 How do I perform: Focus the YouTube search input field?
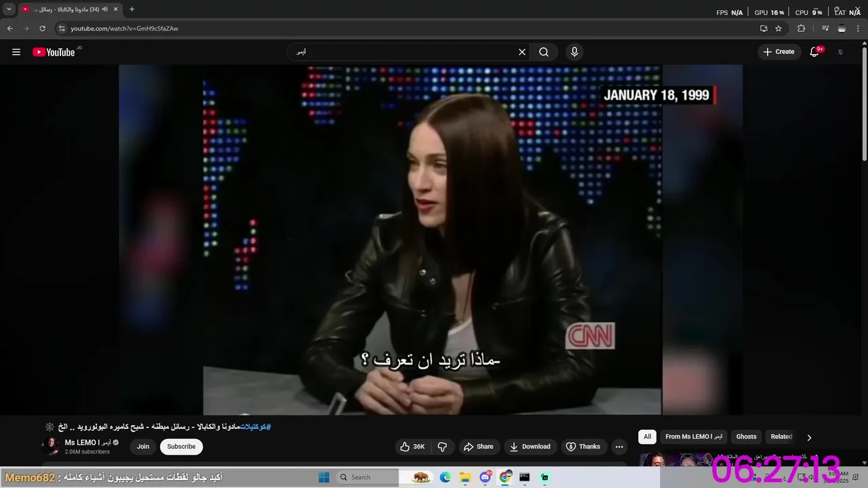click(403, 52)
